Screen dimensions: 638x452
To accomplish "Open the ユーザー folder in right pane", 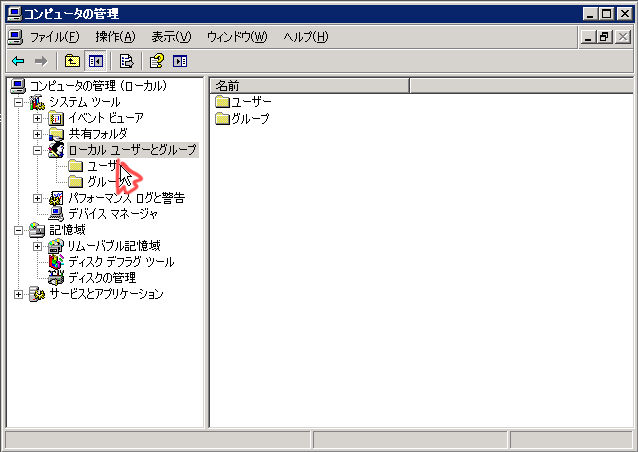I will click(x=243, y=102).
